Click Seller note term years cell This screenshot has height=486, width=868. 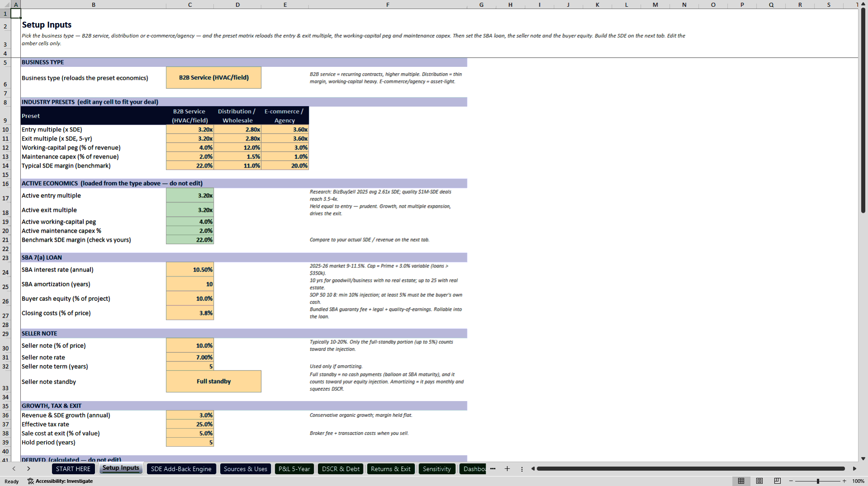click(190, 366)
